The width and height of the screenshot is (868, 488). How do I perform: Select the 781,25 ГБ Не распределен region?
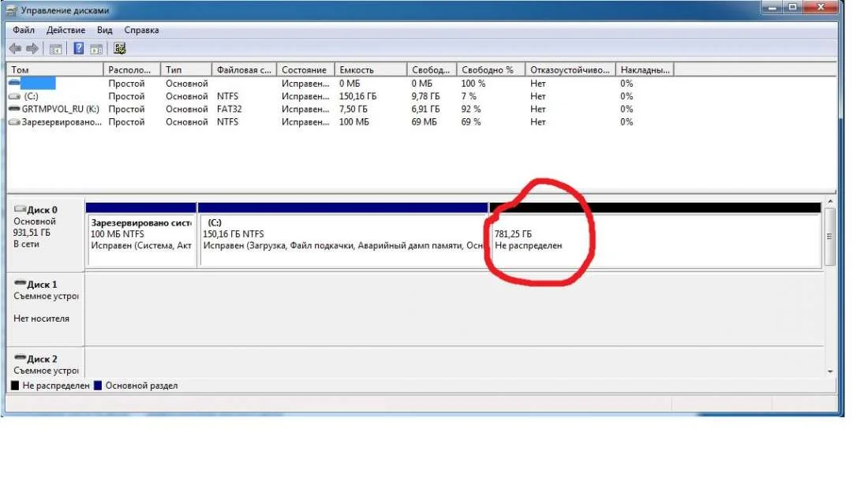(655, 240)
